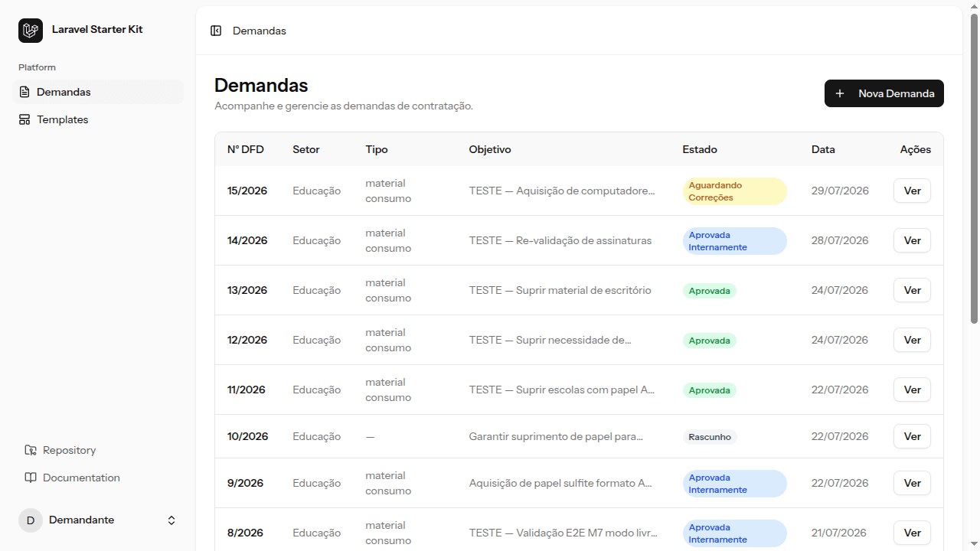The height and width of the screenshot is (551, 980).
Task: Click the Demandas breadcrumb text
Action: click(260, 31)
